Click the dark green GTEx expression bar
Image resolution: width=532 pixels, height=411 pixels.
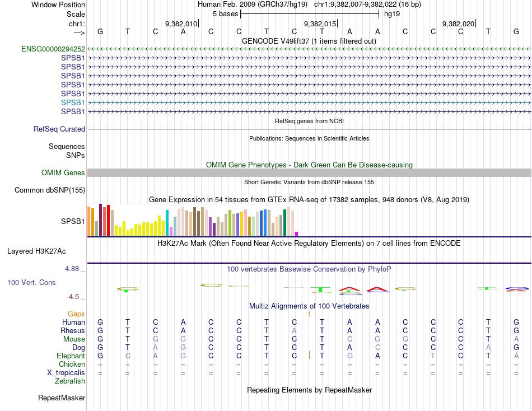285,223
